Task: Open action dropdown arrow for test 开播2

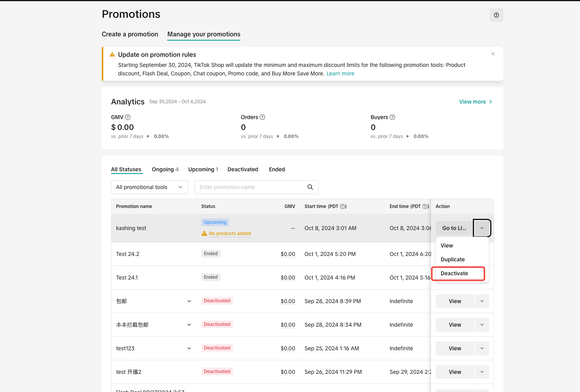Action: coord(482,372)
